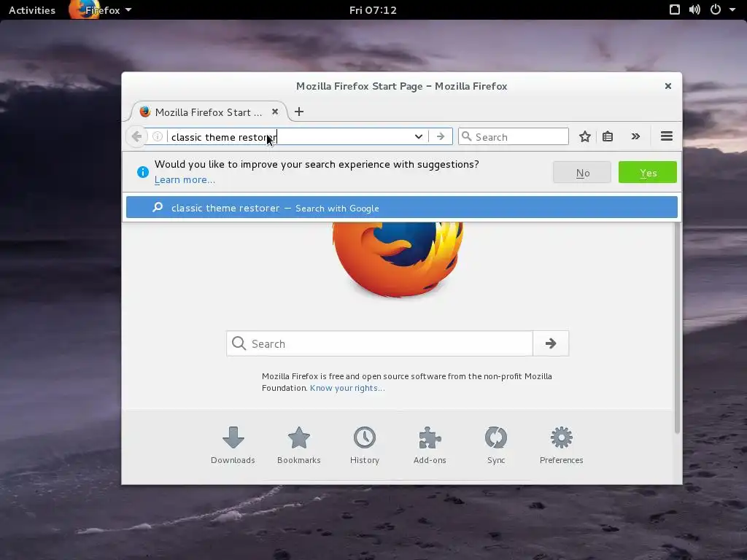The image size is (747, 560).
Task: Open the hamburger menu
Action: [x=667, y=136]
